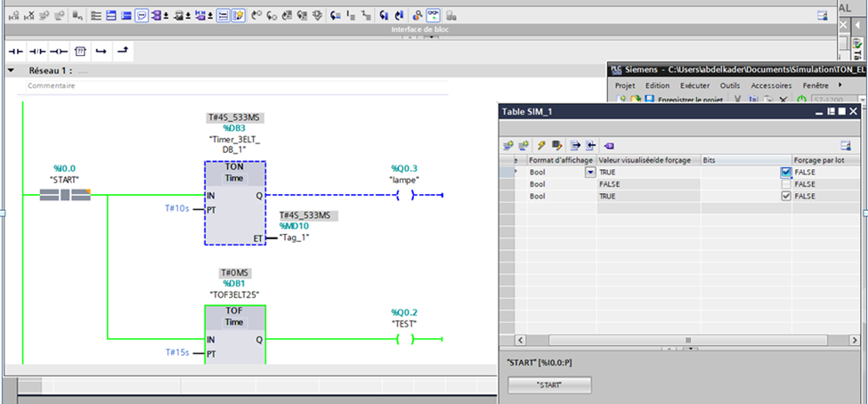
Task: Click the first add row icon in Table SIM_1
Action: (507, 146)
